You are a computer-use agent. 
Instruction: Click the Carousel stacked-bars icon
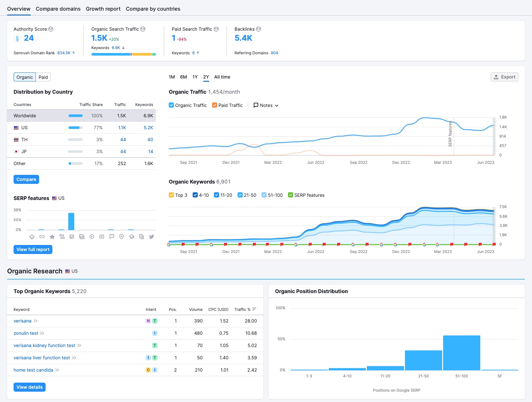click(x=62, y=237)
